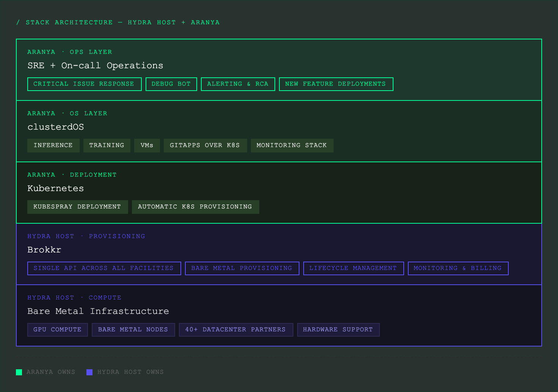Select the Bare Metal Provisioning tag
Screen dimensions: 558x392
242,268
